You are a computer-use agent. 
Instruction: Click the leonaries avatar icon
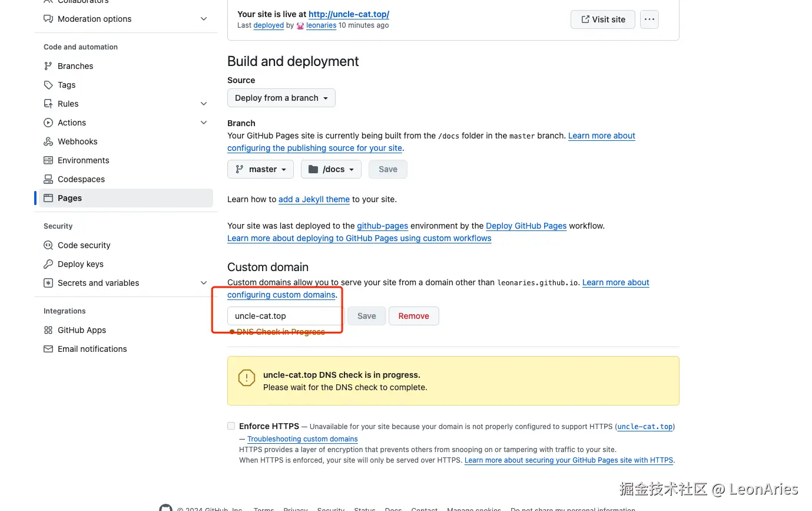point(300,25)
